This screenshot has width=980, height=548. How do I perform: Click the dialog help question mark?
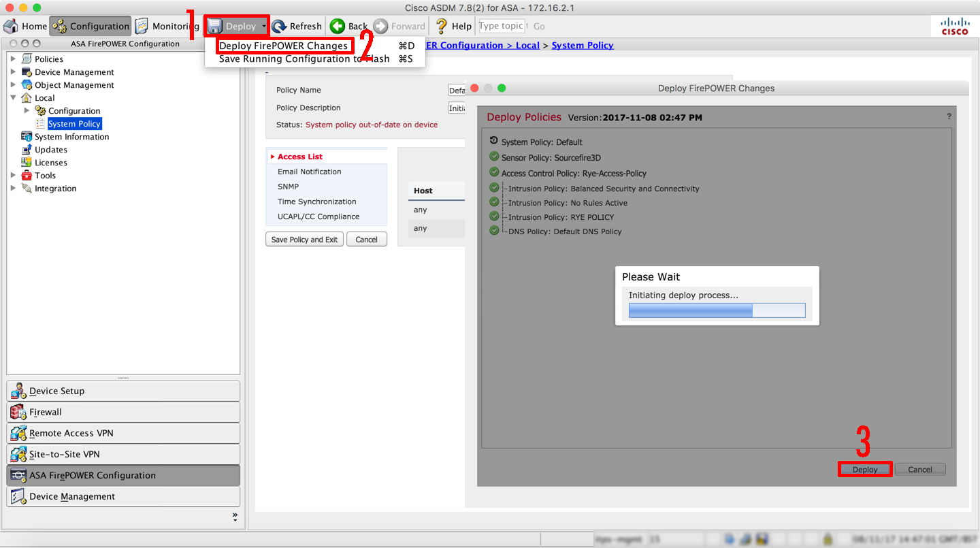coord(949,117)
